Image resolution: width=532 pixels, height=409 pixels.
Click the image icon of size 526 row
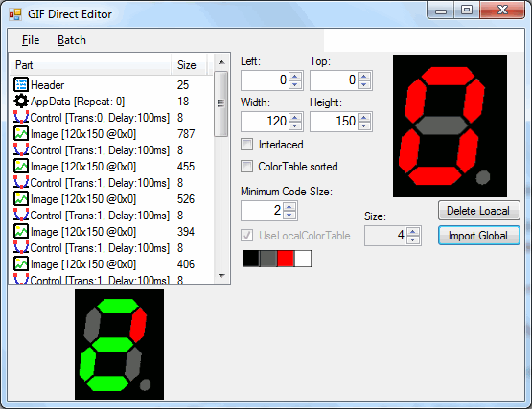(21, 198)
